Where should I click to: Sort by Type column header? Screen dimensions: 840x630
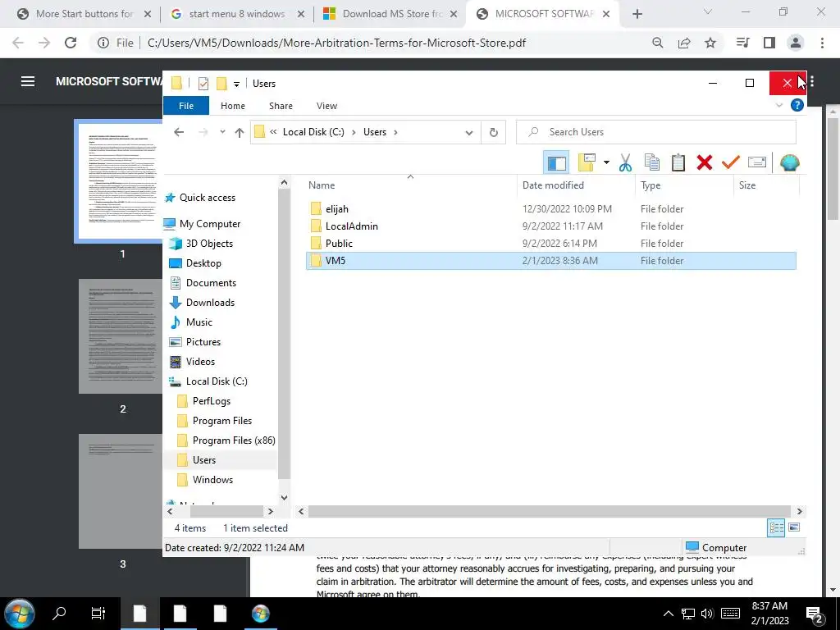(x=651, y=185)
